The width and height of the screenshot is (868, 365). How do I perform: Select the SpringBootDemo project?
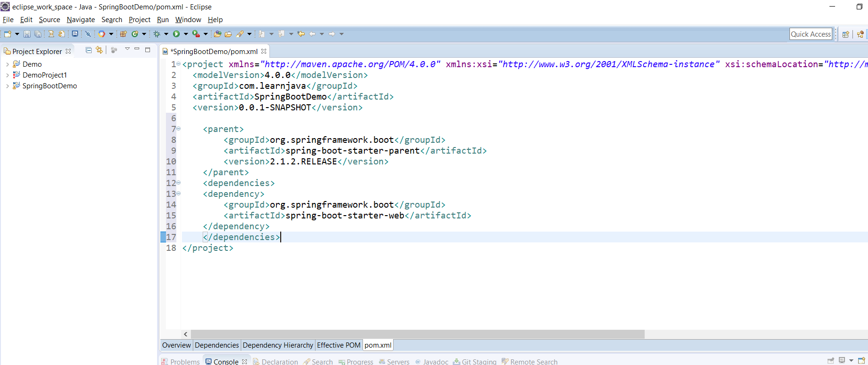49,86
